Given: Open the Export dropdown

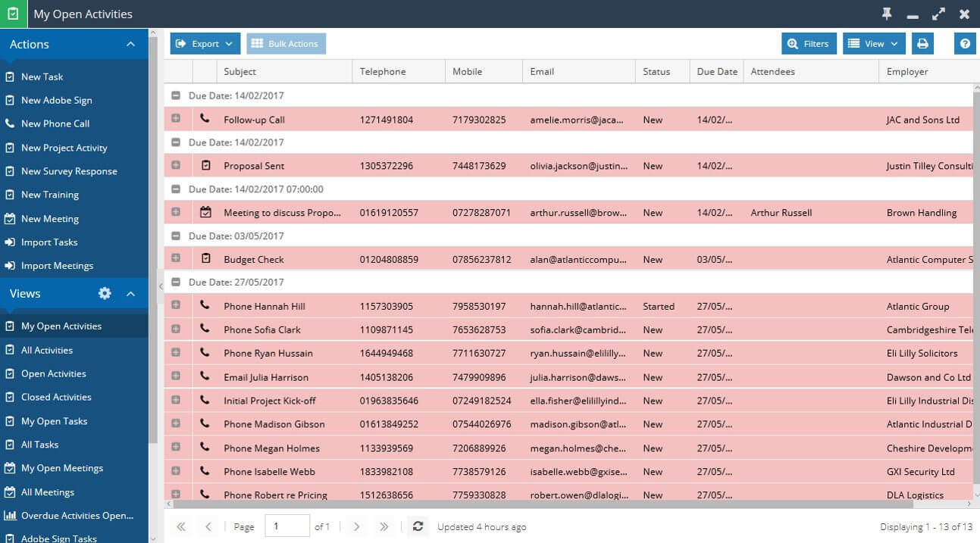Looking at the screenshot, I should click(205, 44).
